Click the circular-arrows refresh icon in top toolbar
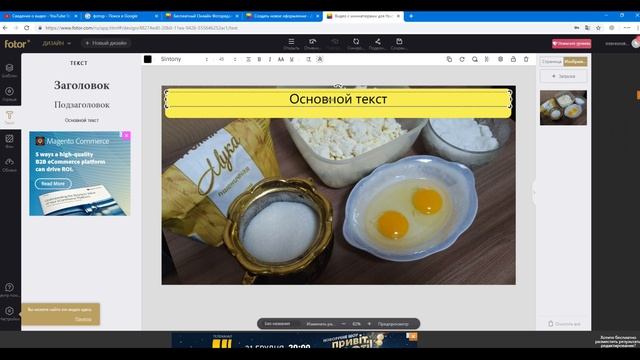The image size is (640, 360). coord(356,41)
